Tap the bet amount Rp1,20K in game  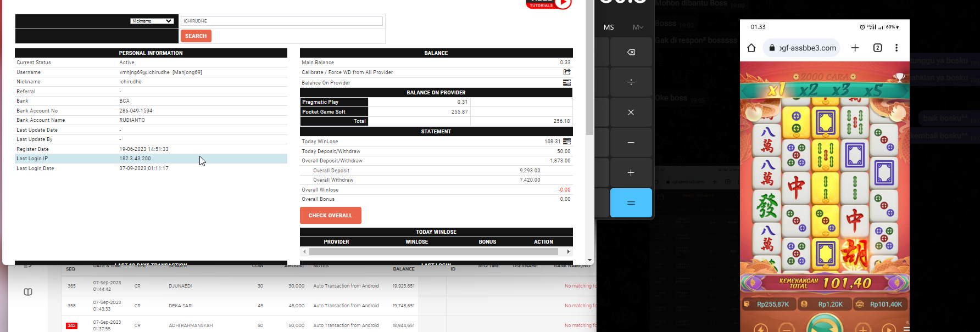click(x=825, y=304)
